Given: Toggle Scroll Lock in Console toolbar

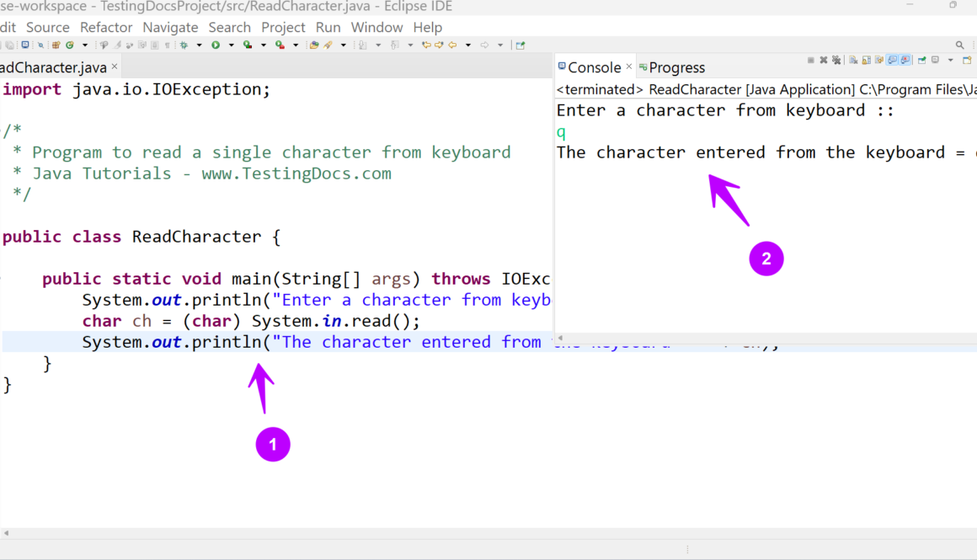Looking at the screenshot, I should pyautogui.click(x=866, y=61).
